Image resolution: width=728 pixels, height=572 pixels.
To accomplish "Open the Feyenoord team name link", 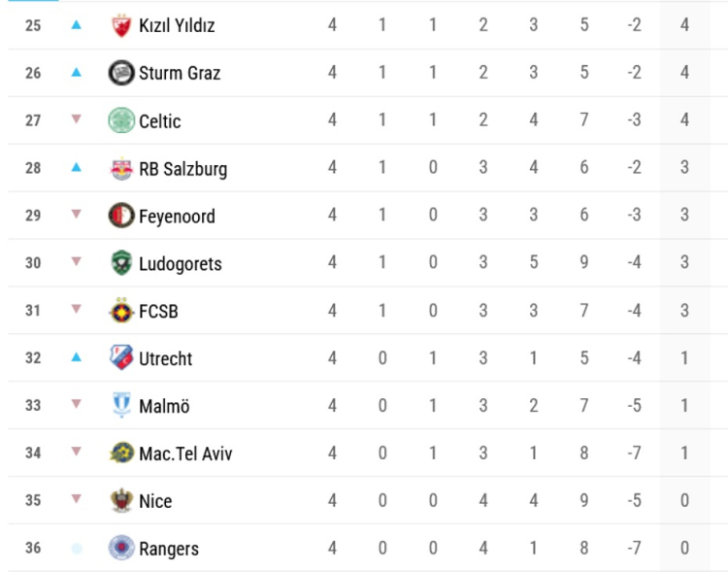I will 177,217.
